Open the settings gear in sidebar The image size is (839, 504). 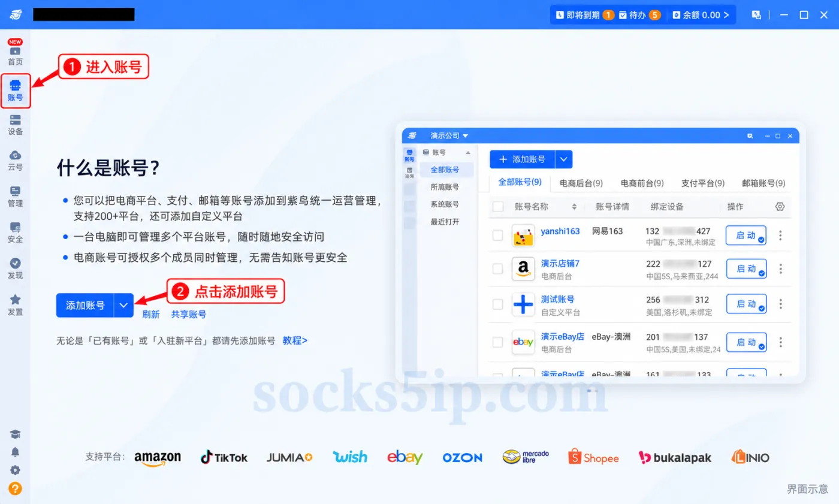click(x=16, y=470)
